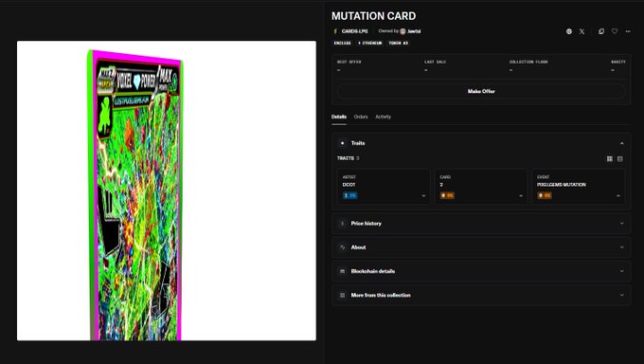
Task: Open the CARDS-LPG collection link
Action: pos(354,31)
